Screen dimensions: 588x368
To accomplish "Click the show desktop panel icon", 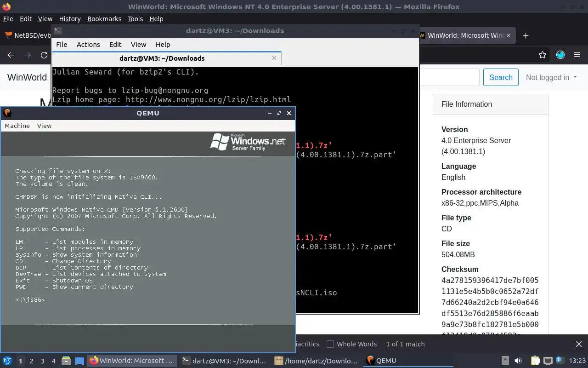I will point(79,361).
